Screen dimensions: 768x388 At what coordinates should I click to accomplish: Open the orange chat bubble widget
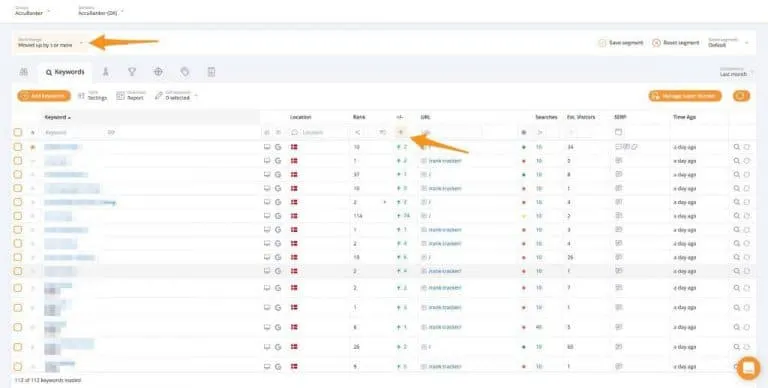[748, 368]
